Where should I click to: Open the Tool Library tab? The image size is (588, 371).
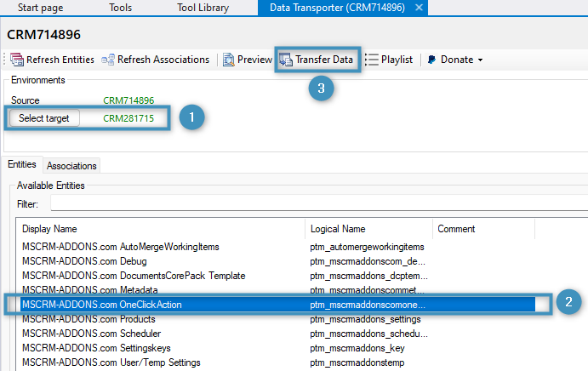click(203, 8)
